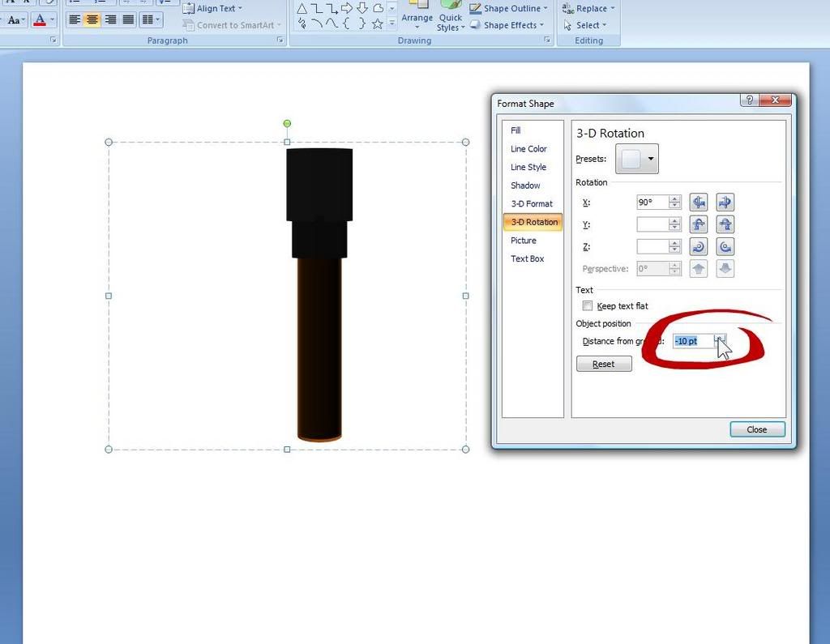830x644 pixels.
Task: Expand the full shapes gallery
Action: point(392,23)
